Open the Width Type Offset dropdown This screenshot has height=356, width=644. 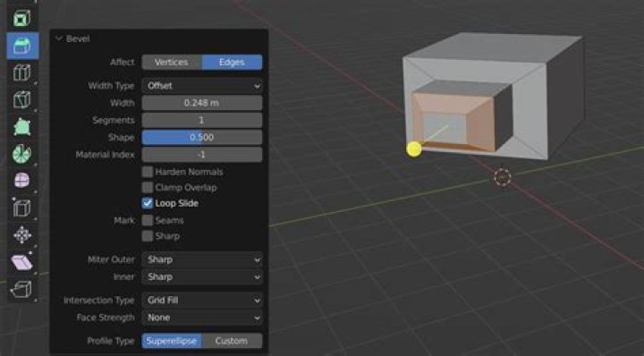[x=201, y=86]
